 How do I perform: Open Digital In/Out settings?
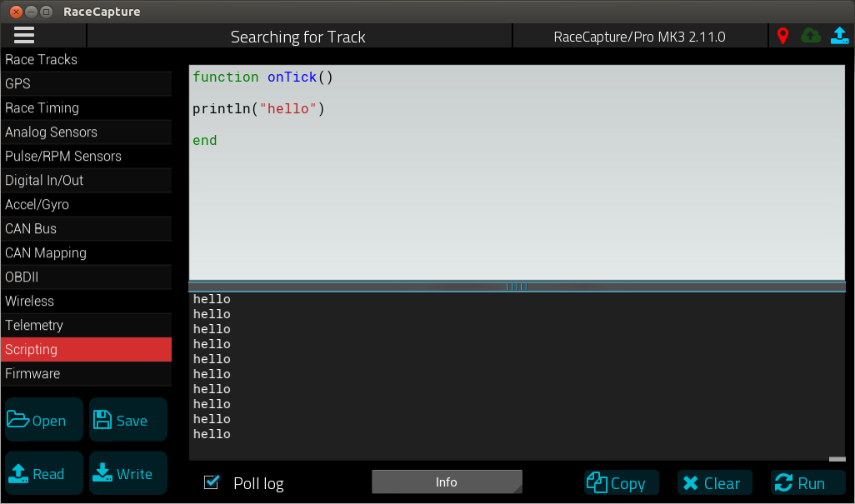[x=86, y=180]
